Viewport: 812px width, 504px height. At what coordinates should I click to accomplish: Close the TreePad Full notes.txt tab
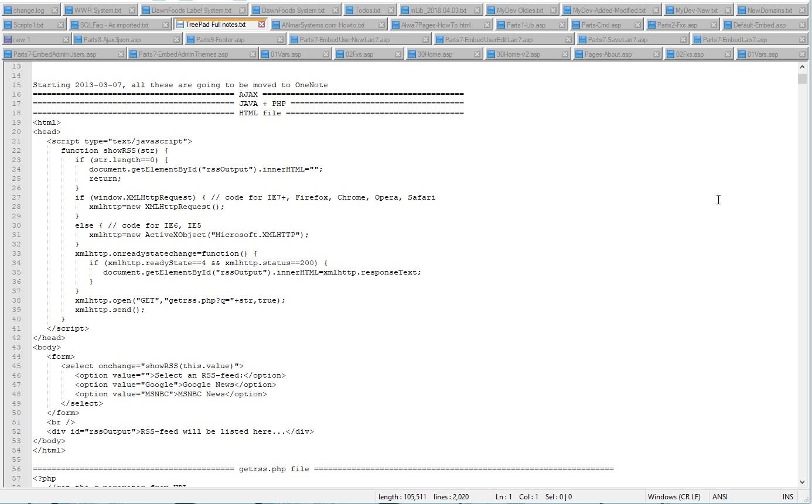(262, 25)
